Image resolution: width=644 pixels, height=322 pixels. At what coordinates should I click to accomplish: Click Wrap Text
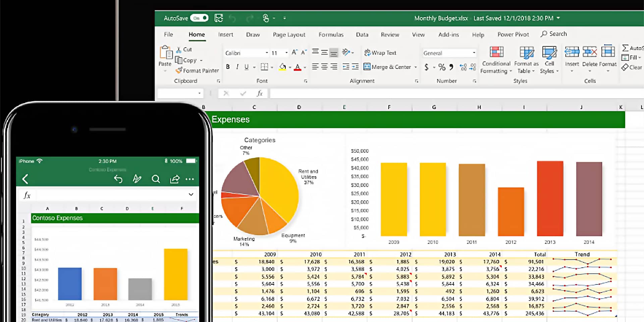[x=380, y=53]
